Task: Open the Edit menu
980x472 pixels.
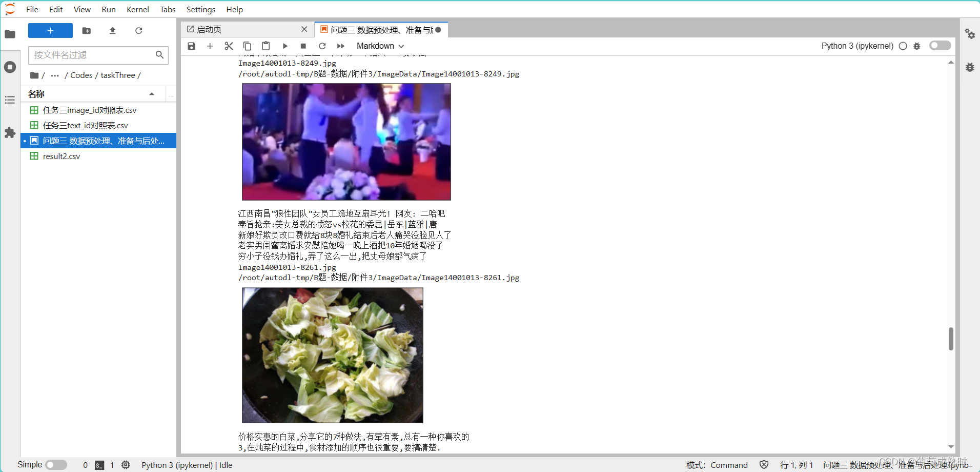Action: (x=56, y=9)
